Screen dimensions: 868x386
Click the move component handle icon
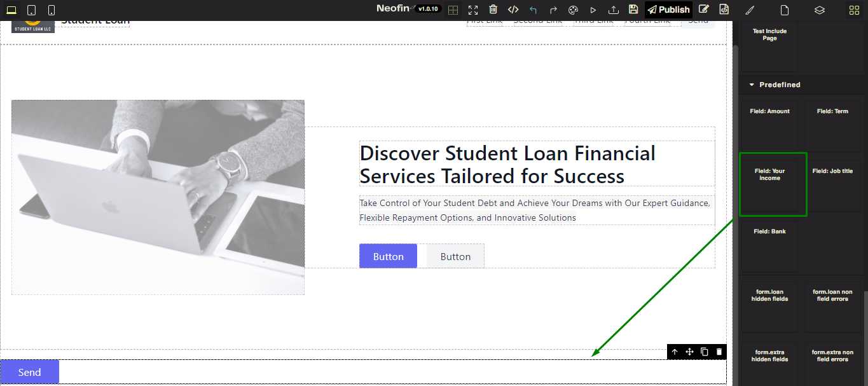tap(689, 352)
